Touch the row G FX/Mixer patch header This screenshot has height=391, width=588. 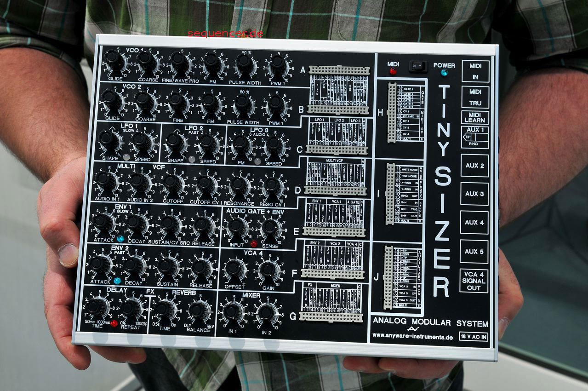(331, 316)
